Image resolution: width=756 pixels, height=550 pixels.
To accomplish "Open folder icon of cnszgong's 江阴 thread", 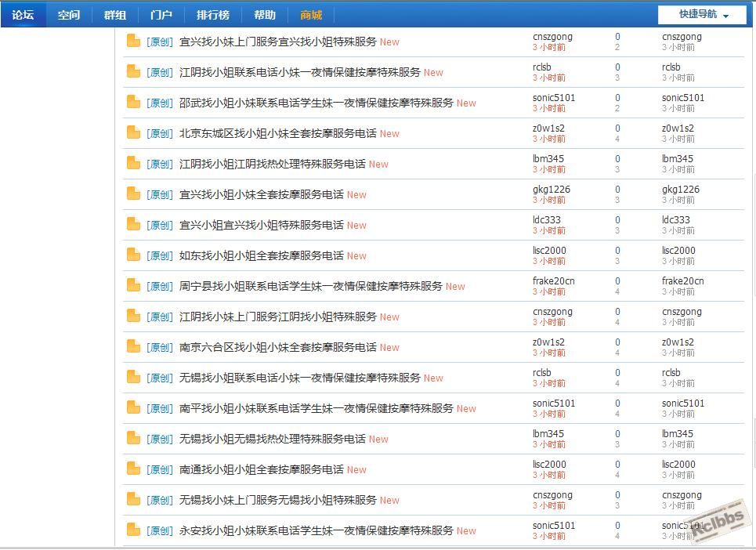I will (x=133, y=316).
